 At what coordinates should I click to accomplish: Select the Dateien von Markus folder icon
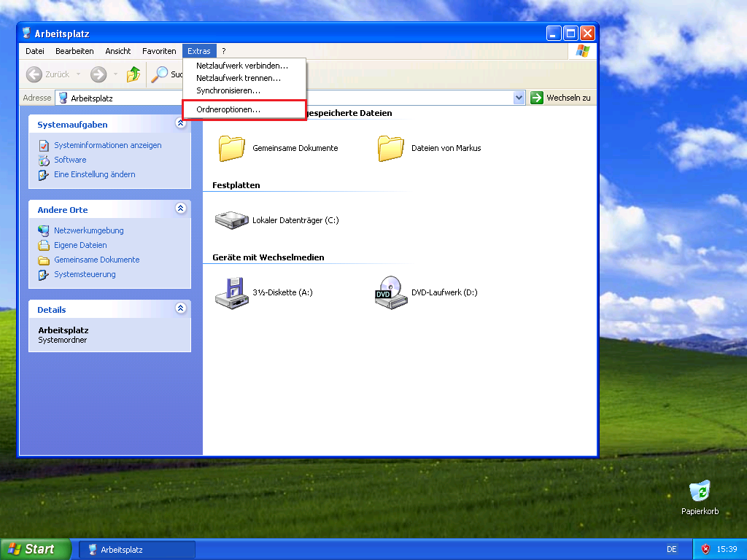click(x=391, y=148)
